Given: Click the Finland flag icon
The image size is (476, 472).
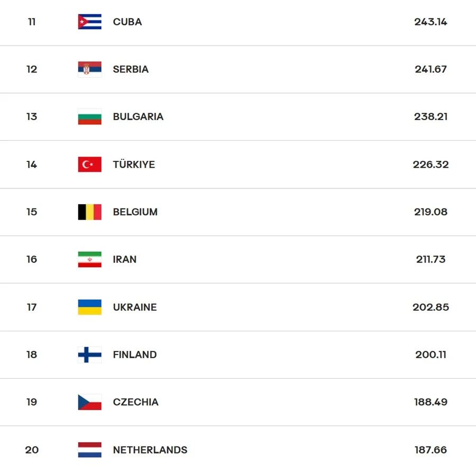Looking at the screenshot, I should (89, 355).
